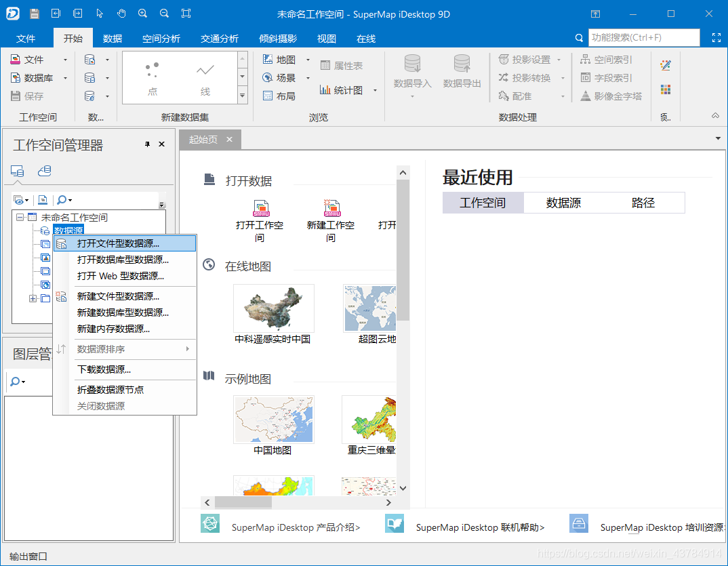Click the start page horizontal scrollbar thumb
The height and width of the screenshot is (566, 728).
243,502
